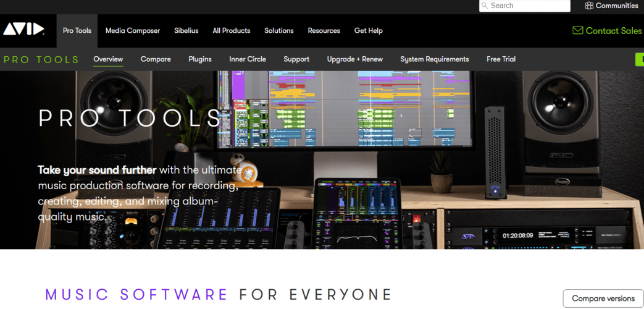644x309 pixels.
Task: Open the All Products menu
Action: point(231,31)
